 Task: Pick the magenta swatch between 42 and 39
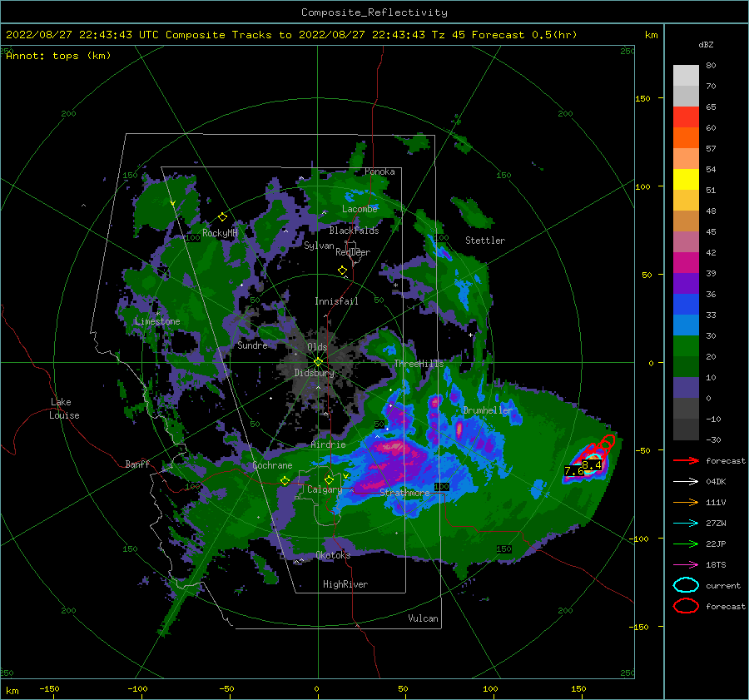tap(686, 263)
